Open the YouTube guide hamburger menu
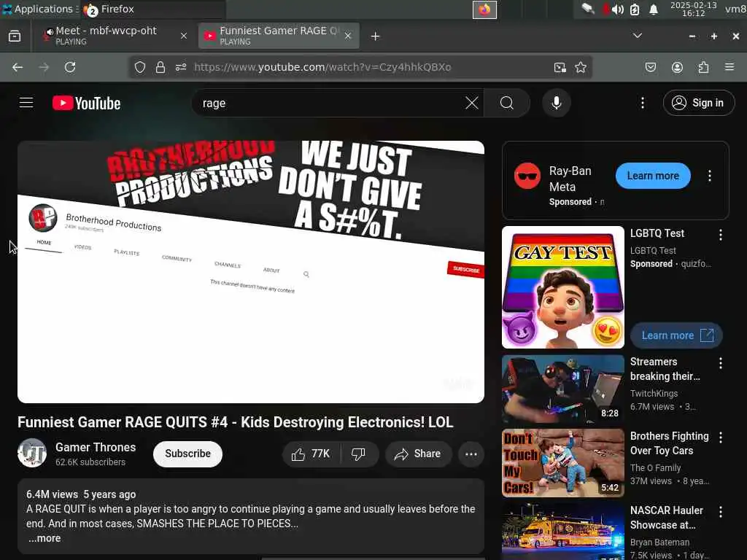This screenshot has width=747, height=560. 26,103
